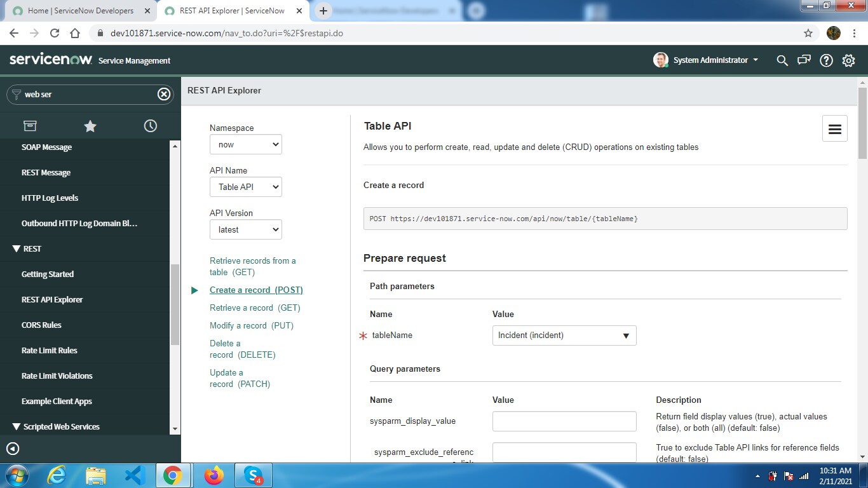The height and width of the screenshot is (488, 868).
Task: Open Connect chat sidebar icon
Action: (804, 60)
